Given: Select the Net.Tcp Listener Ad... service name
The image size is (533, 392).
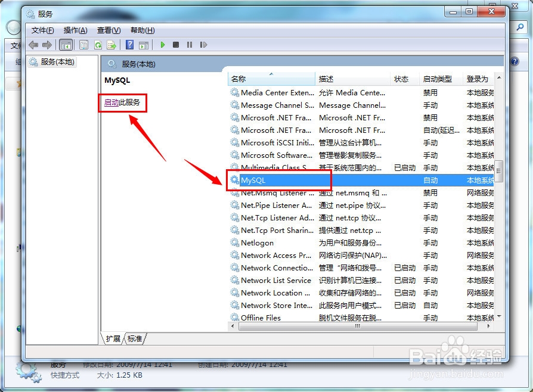Looking at the screenshot, I should [x=277, y=217].
